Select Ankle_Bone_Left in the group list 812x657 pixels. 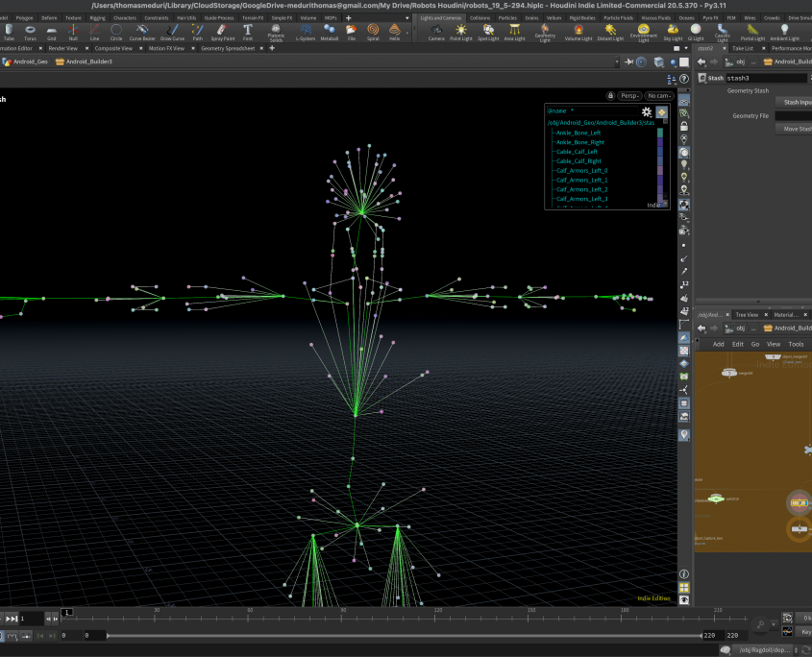click(x=578, y=133)
